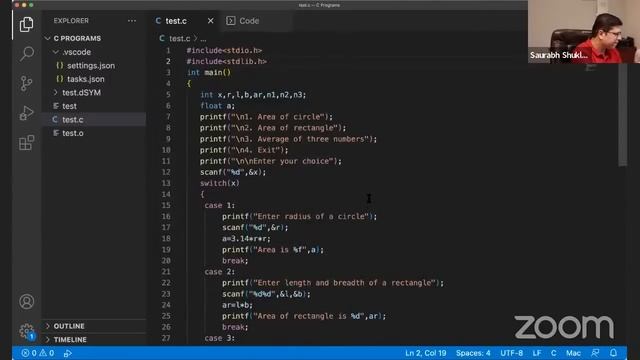Click EXPLORER panel title
640x360 pixels.
coord(71,21)
